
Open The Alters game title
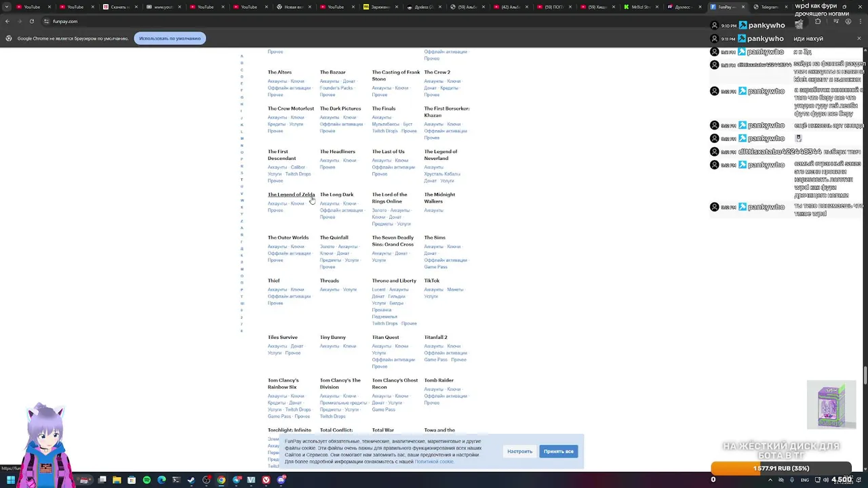click(x=279, y=72)
